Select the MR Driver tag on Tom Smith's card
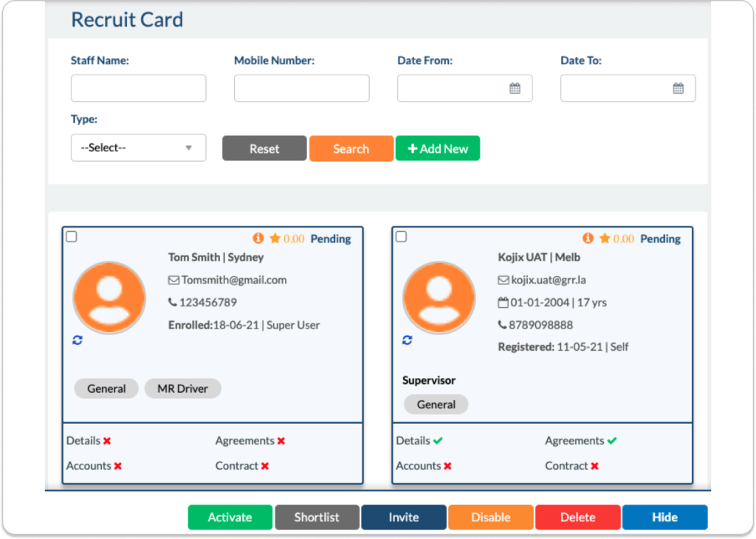 [x=182, y=388]
